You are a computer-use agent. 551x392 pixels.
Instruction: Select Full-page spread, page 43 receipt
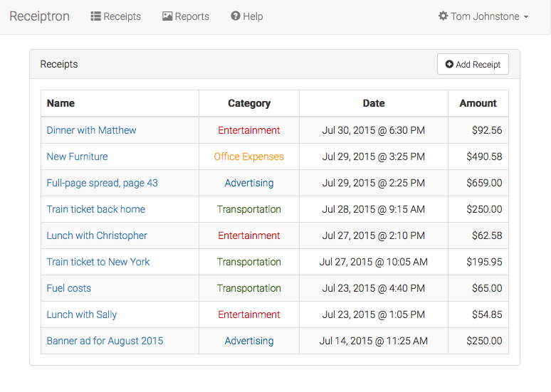click(x=102, y=183)
